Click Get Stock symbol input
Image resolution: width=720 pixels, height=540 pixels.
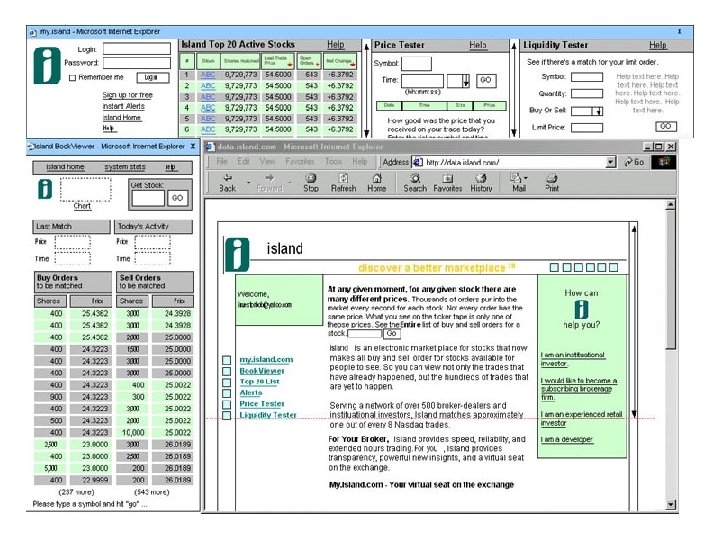(148, 198)
